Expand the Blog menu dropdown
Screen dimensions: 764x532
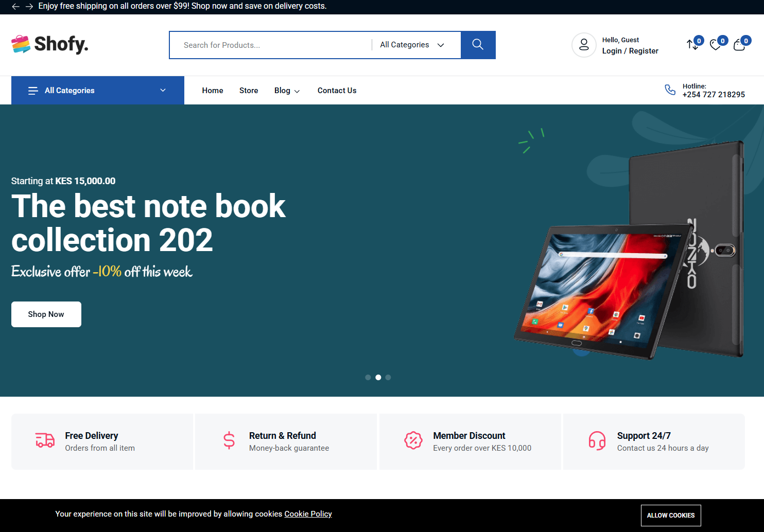click(287, 91)
